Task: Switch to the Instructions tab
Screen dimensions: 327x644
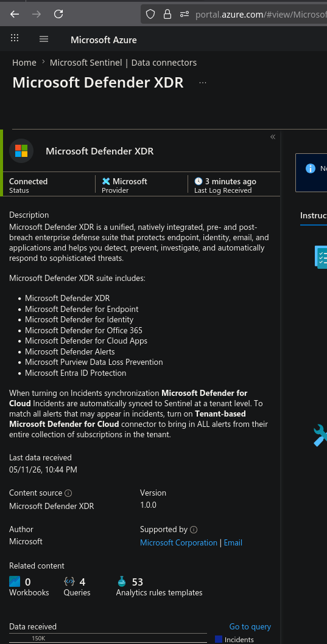Action: coord(314,216)
